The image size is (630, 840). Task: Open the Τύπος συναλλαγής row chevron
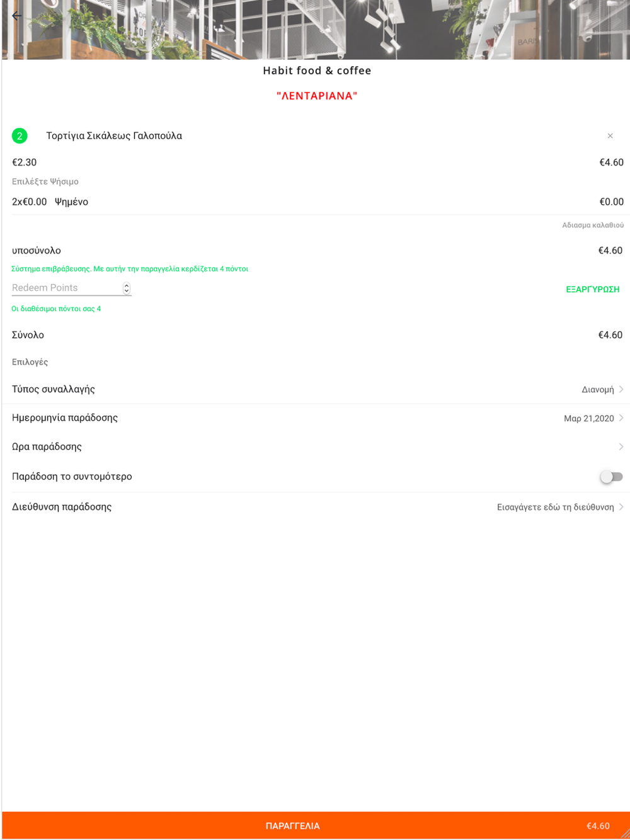[x=621, y=389]
